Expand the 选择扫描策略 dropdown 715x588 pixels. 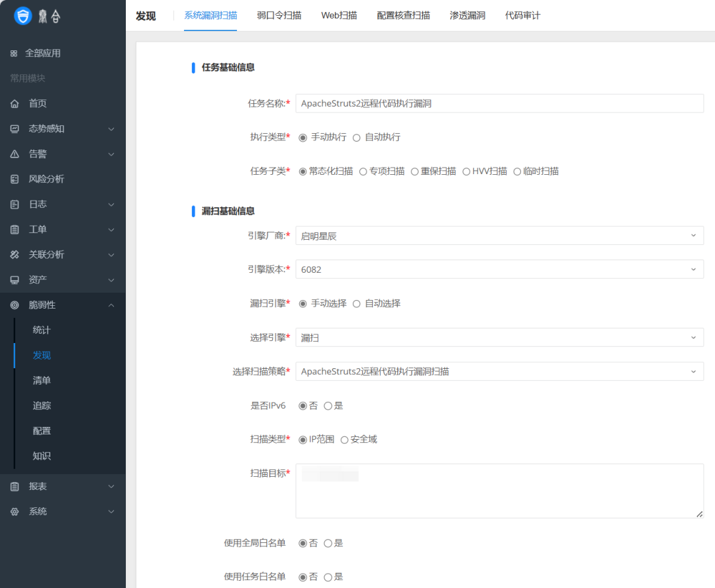point(499,371)
